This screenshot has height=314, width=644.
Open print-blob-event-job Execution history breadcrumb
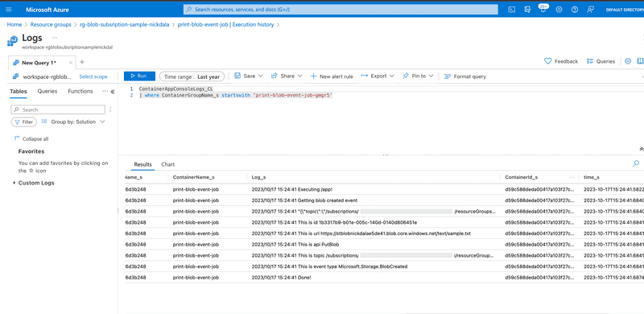coord(225,25)
